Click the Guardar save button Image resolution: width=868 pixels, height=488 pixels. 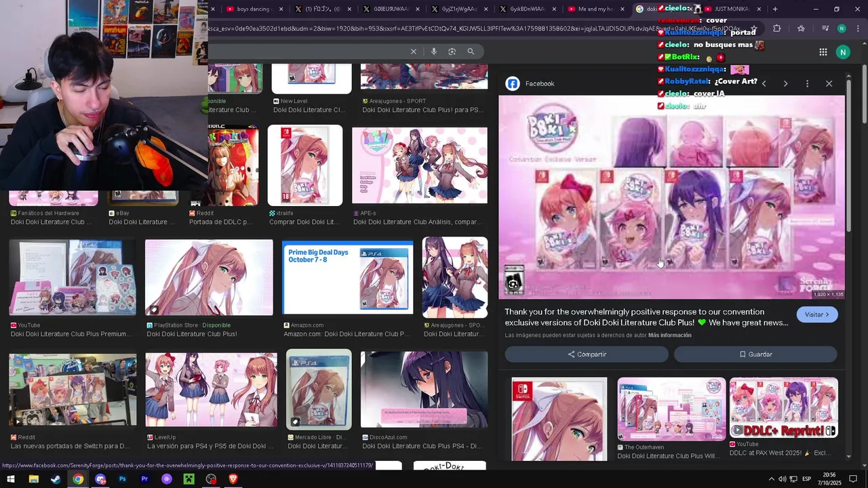[755, 354]
